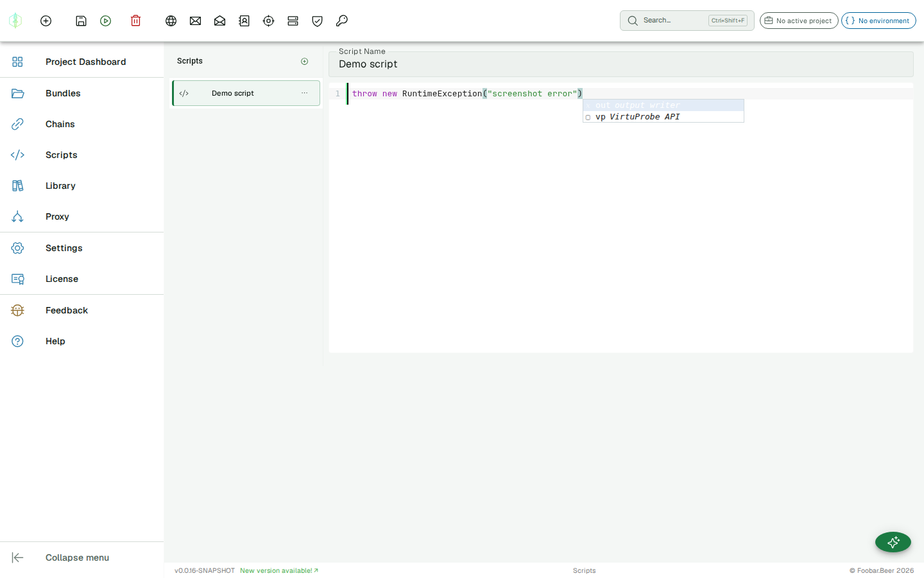924x578 pixels.
Task: Click the Bundles folder icon
Action: (x=17, y=93)
